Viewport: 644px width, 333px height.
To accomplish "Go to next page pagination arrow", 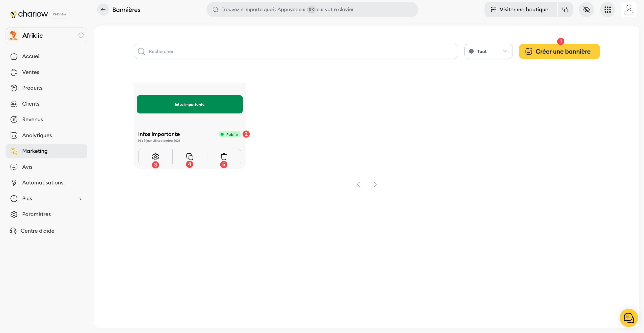I will [375, 184].
